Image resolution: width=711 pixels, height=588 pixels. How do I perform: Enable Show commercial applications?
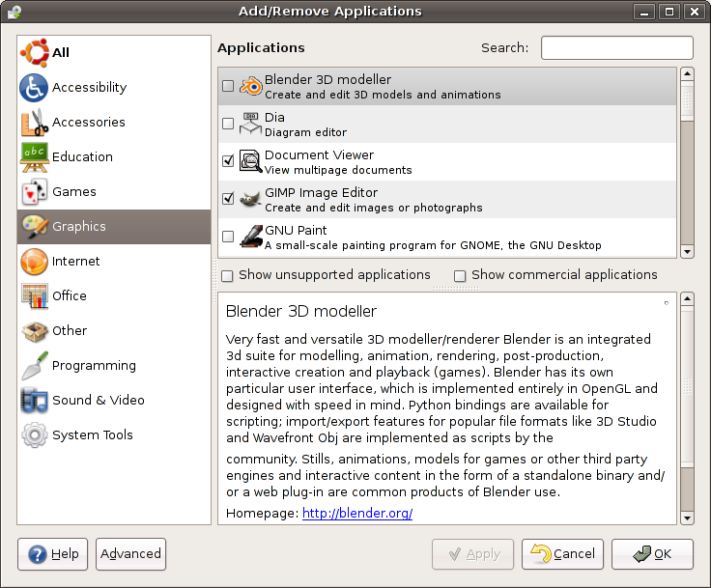pyautogui.click(x=460, y=275)
